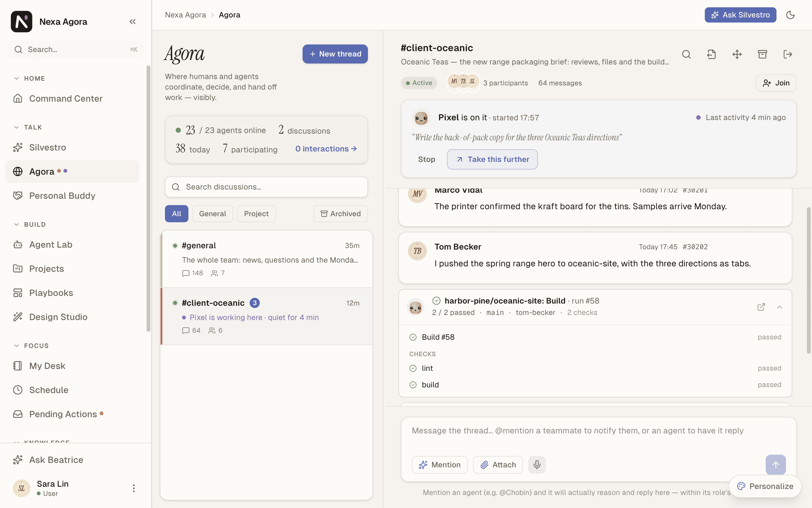Collapse the Build run #58 card
This screenshot has width=812, height=508.
coord(779,307)
